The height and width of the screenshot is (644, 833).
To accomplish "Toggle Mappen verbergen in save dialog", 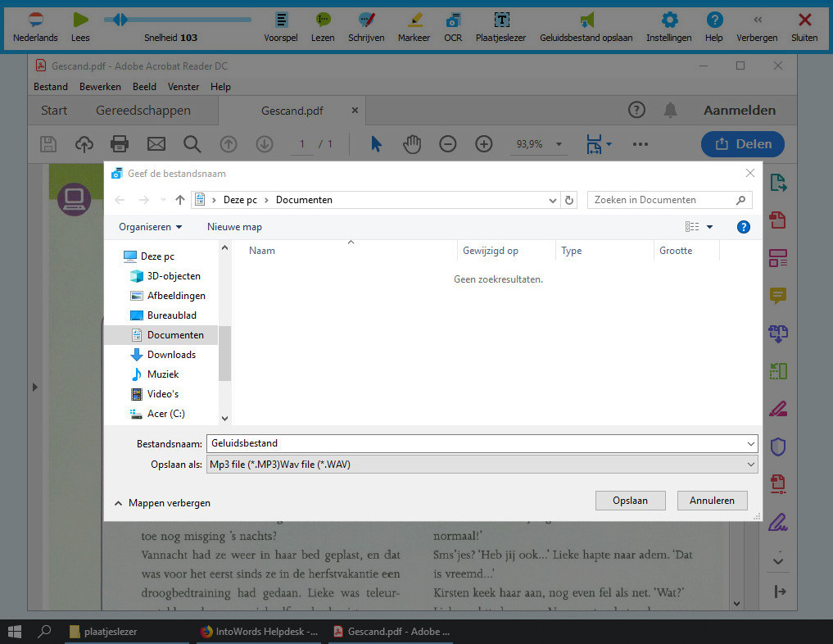I will pos(162,503).
